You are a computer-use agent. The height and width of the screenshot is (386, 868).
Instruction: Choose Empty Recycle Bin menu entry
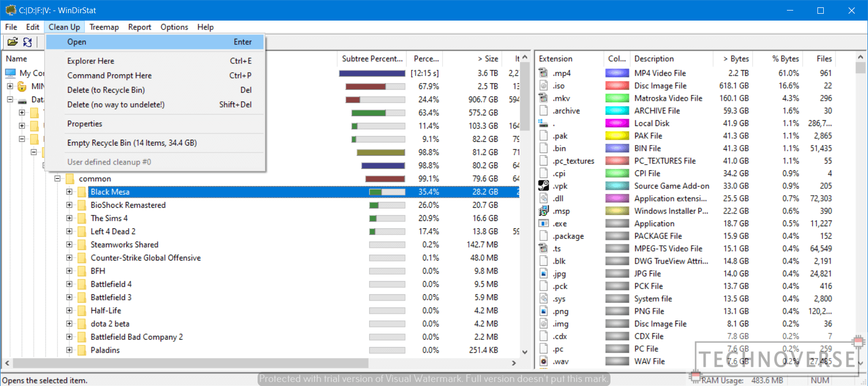(155, 143)
